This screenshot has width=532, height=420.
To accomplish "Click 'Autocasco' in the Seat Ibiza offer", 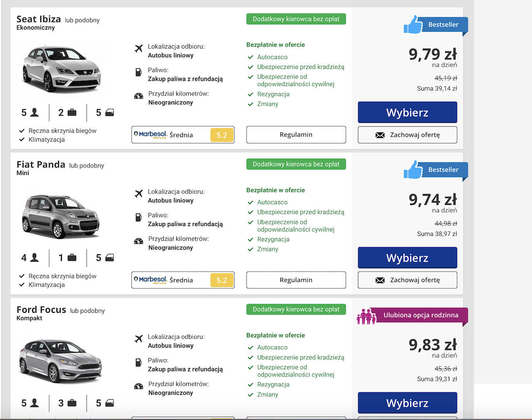I will pyautogui.click(x=272, y=57).
